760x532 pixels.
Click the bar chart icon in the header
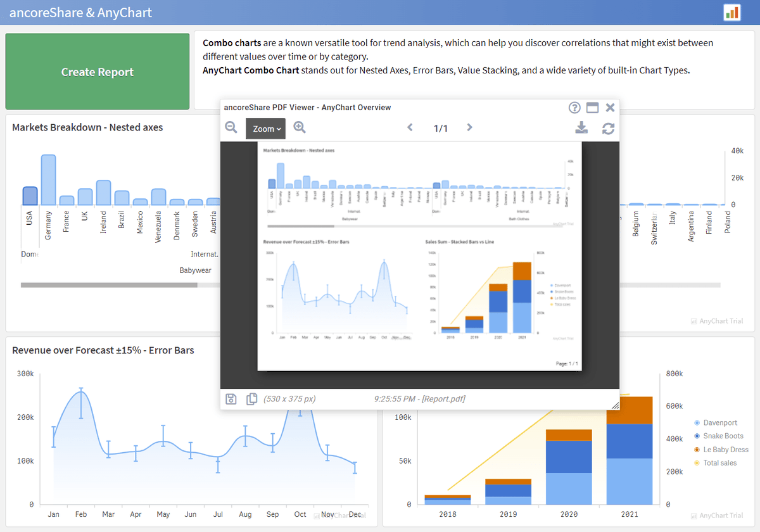pyautogui.click(x=731, y=12)
